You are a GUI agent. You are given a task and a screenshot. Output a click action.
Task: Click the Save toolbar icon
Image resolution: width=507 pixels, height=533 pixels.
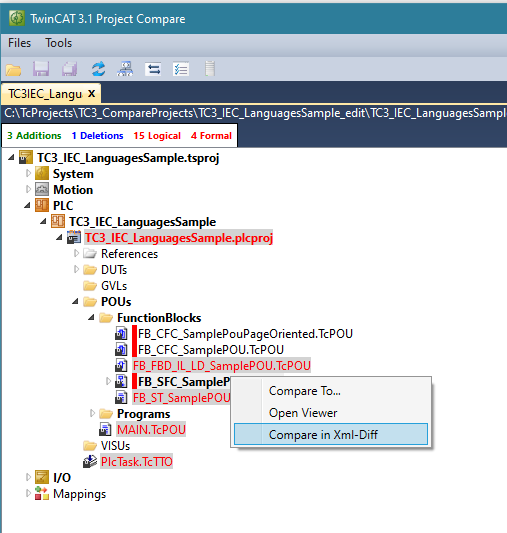point(41,69)
